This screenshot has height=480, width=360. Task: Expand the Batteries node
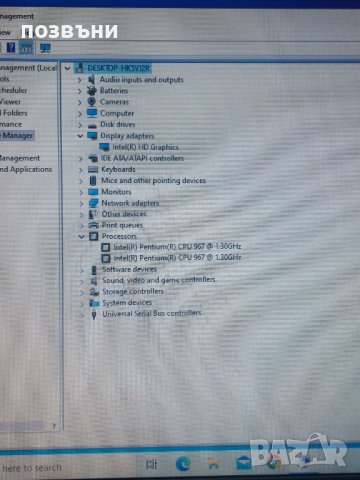(x=80, y=91)
